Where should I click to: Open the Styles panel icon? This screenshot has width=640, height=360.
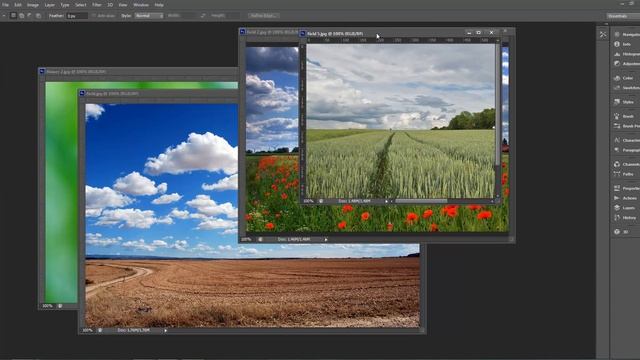(617, 102)
